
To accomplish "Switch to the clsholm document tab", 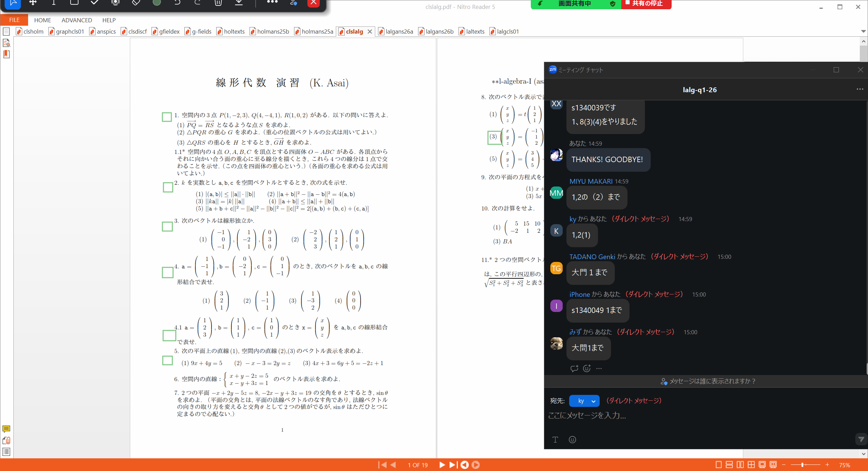I will (30, 32).
